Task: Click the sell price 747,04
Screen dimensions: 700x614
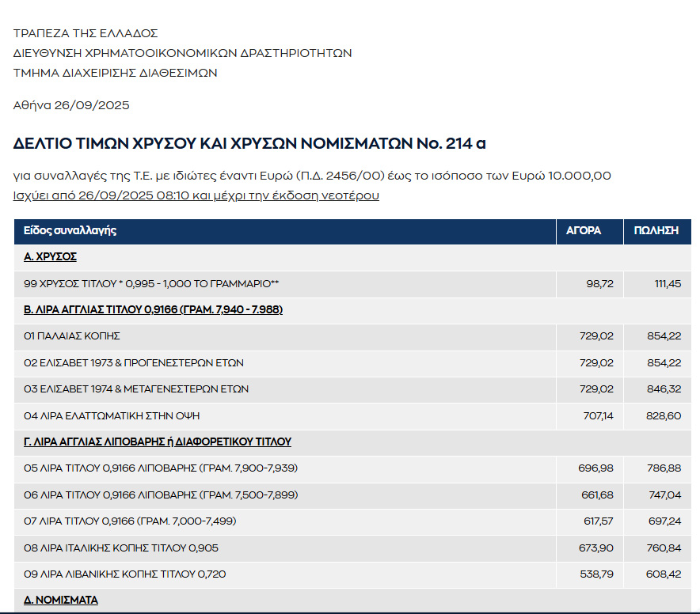Action: pyautogui.click(x=665, y=495)
